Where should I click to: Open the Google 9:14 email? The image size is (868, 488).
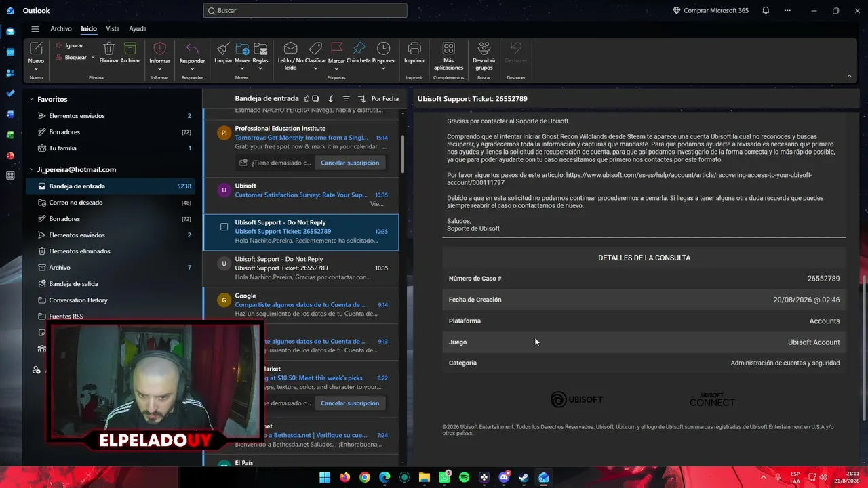pos(301,305)
